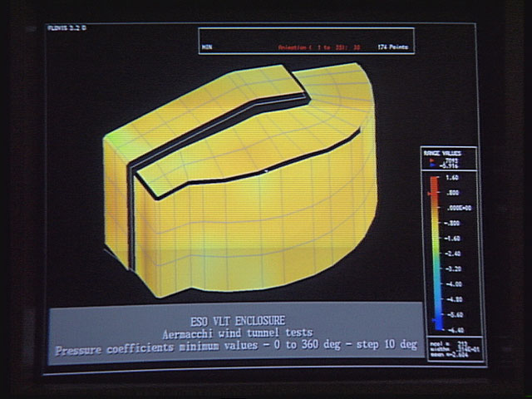Viewport: 532px width, 399px height.
Task: Click the Aermacchi wind tunnel tests subtitle
Action: 236,334
